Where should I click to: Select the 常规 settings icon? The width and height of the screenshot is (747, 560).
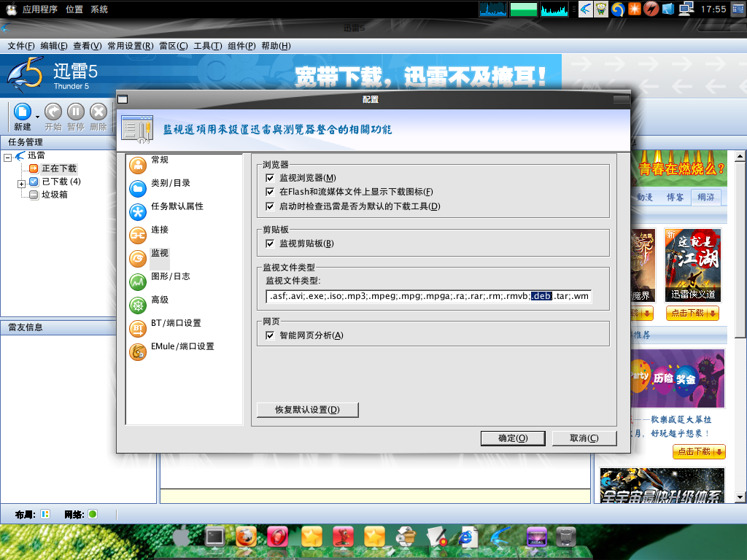click(x=138, y=166)
